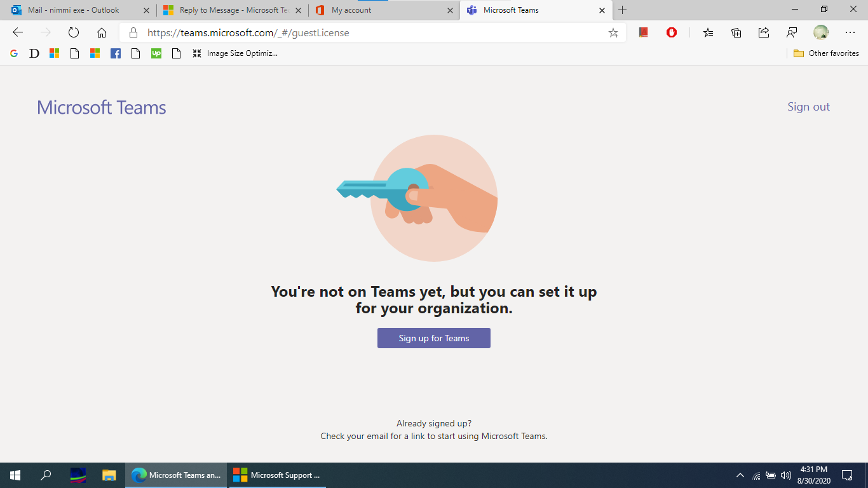This screenshot has height=488, width=868.
Task: Open the Google bookmark
Action: 14,53
